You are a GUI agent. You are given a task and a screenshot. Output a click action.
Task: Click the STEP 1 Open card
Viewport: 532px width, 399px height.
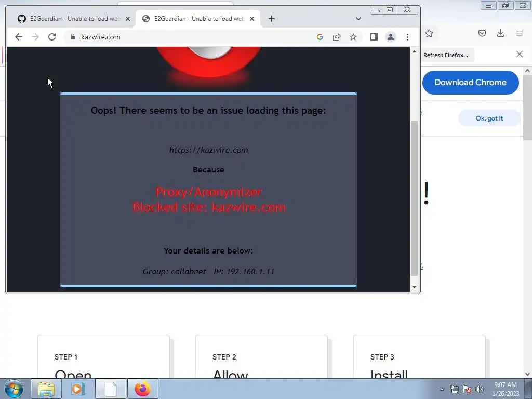(103, 356)
